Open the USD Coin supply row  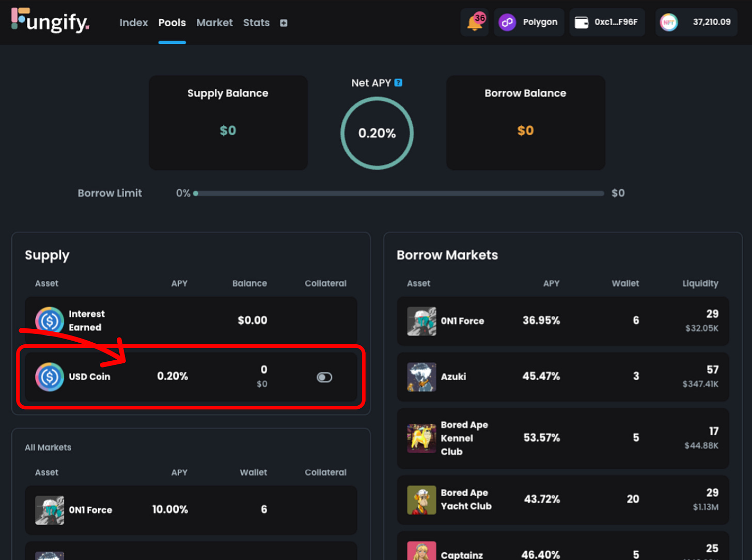pos(191,377)
